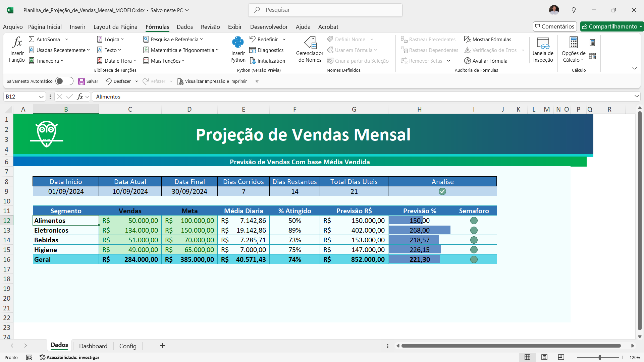This screenshot has height=362, width=644.
Task: Click zoom out minus button
Action: (x=574, y=357)
